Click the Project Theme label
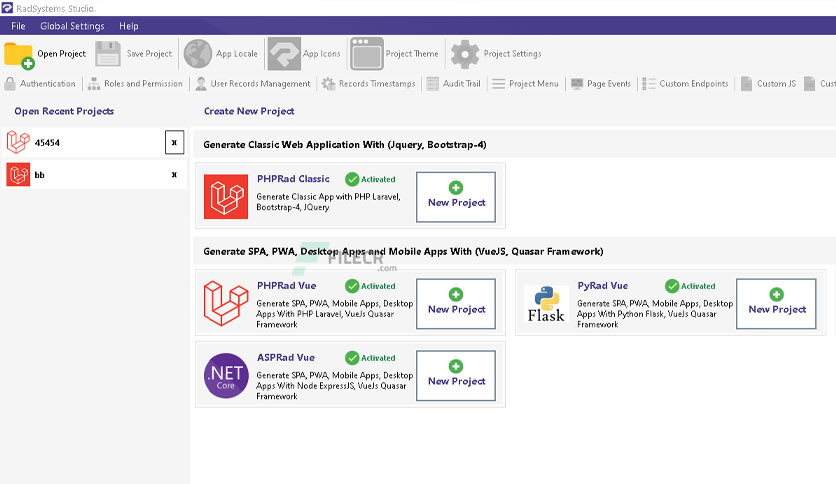The height and width of the screenshot is (484, 836). coord(412,54)
